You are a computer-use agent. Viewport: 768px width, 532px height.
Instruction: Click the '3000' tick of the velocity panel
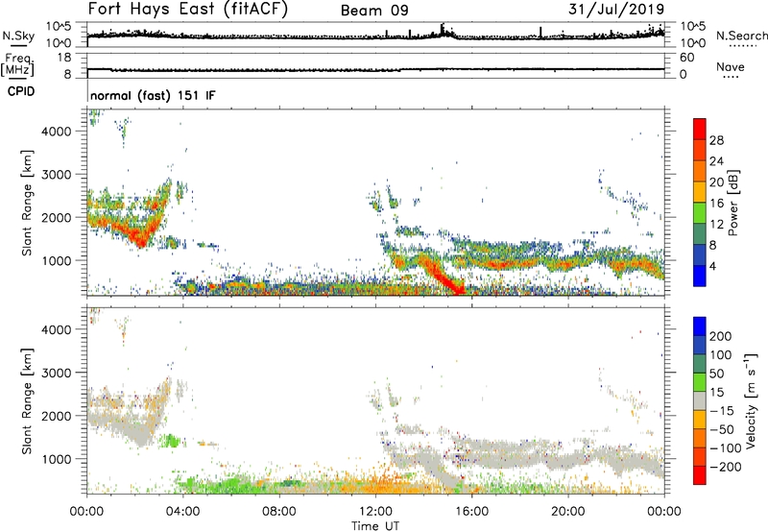point(57,373)
